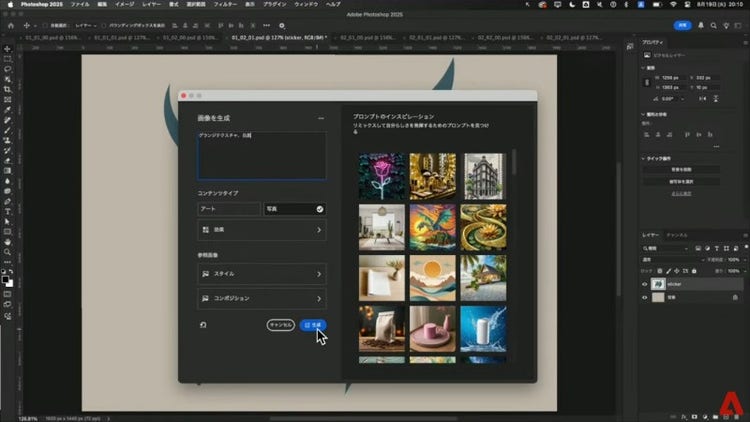Viewport: 750px width, 422px height.
Task: Toggle the bounding box display checkbox
Action: pos(103,25)
